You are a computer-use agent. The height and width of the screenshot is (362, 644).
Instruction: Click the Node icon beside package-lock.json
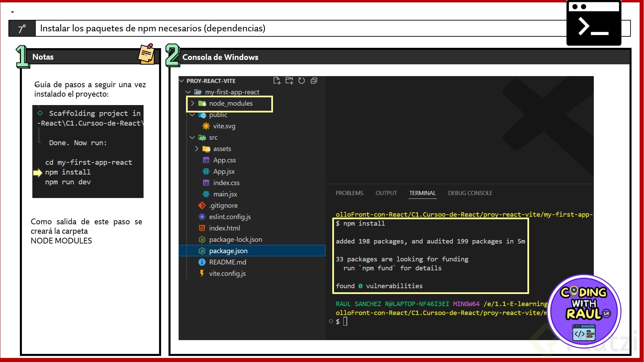click(x=202, y=239)
